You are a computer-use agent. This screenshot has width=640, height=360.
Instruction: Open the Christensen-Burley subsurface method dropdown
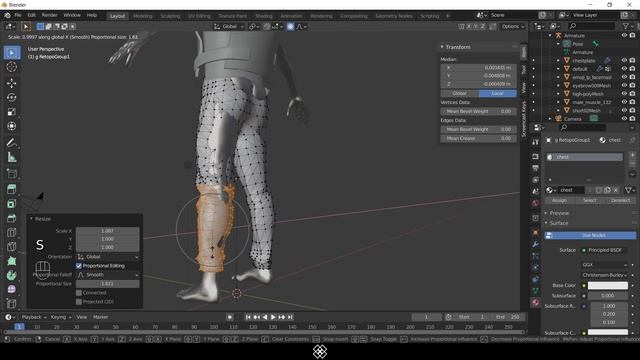pos(604,275)
